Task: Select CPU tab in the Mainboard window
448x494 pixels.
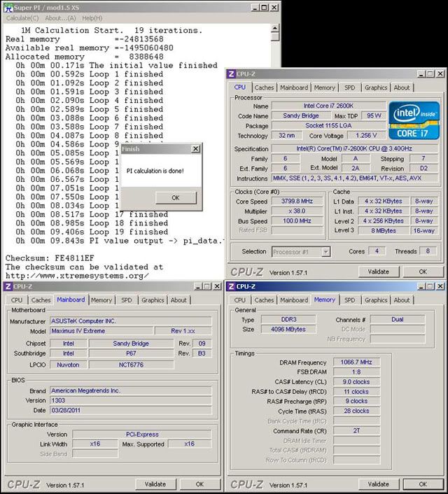Action: pos(17,300)
